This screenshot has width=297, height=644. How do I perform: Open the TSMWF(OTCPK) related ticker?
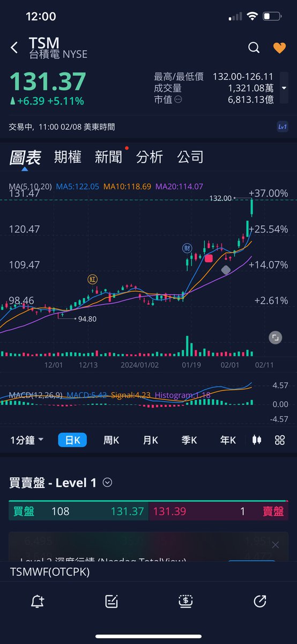click(50, 572)
